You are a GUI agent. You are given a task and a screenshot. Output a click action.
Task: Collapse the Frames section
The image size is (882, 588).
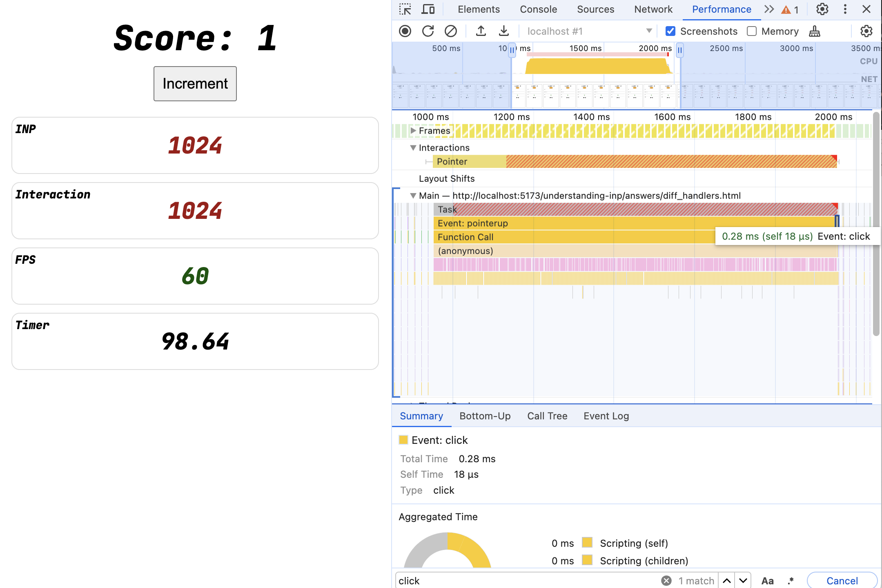413,131
